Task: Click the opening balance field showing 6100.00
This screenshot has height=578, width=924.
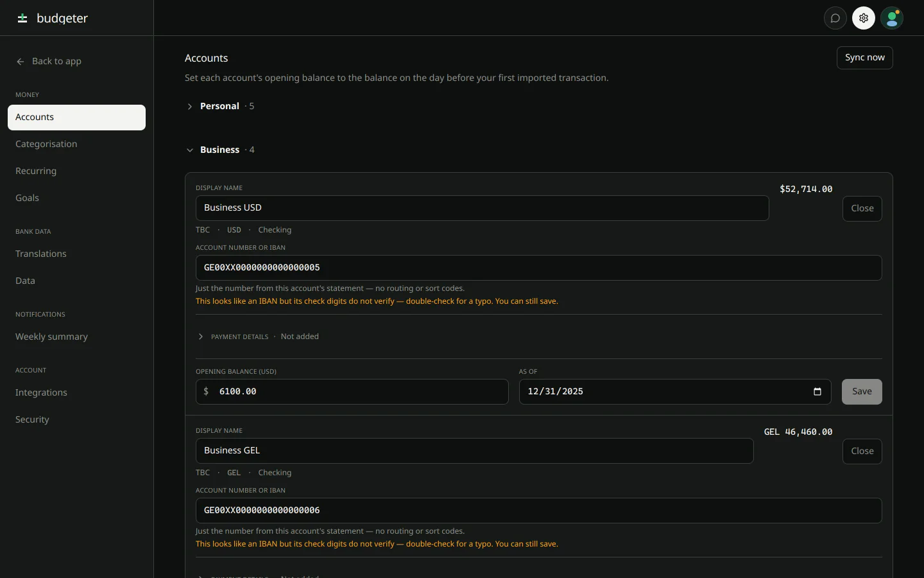Action: click(x=352, y=392)
